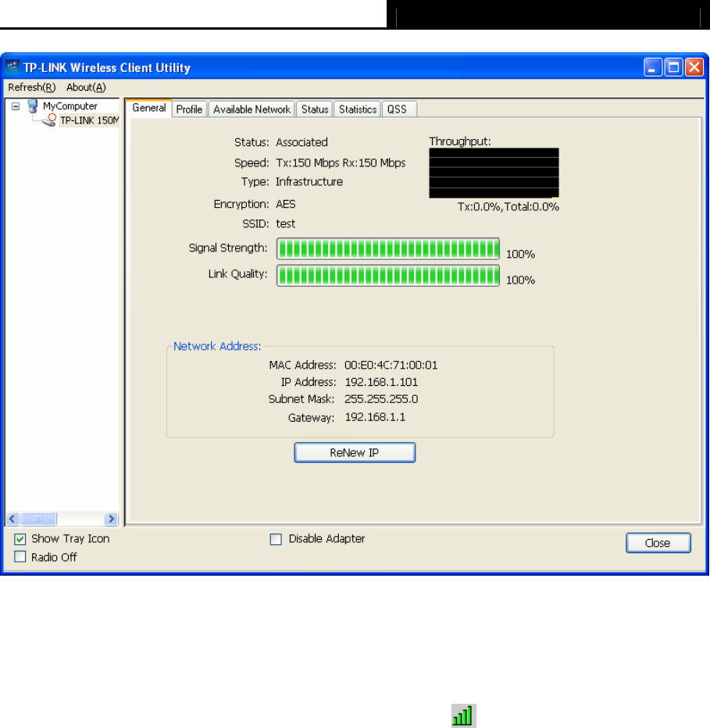Collapse the MyComputer tree node
The image size is (710, 728).
[x=16, y=106]
